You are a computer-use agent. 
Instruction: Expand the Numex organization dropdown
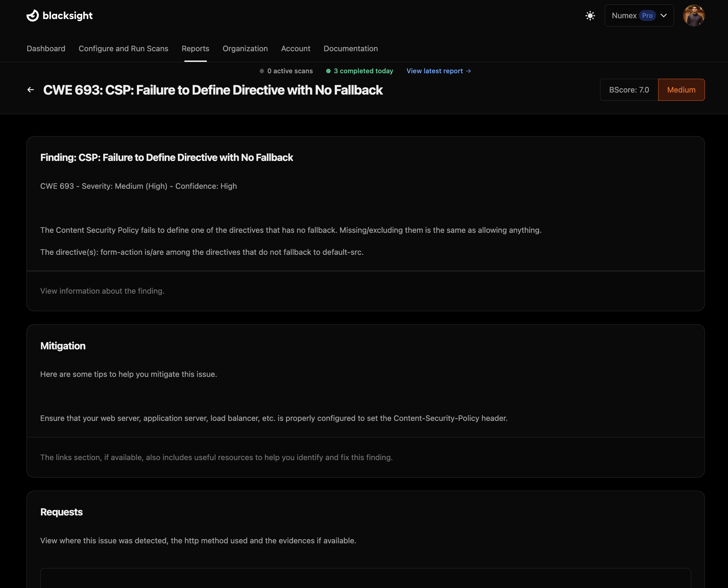pyautogui.click(x=624, y=15)
